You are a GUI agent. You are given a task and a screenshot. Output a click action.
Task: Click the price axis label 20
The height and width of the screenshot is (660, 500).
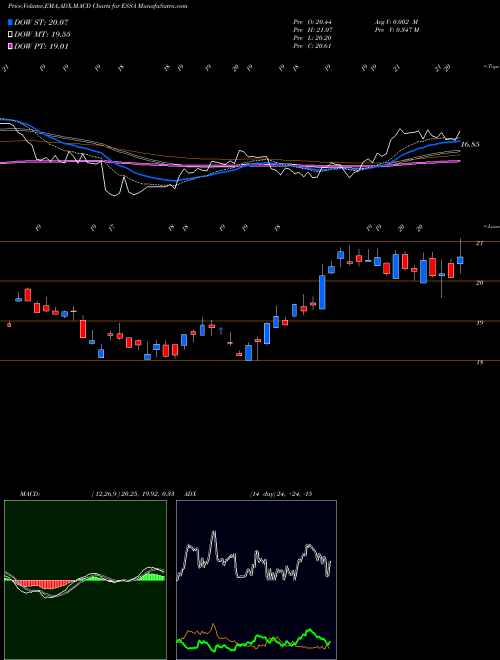coord(479,283)
